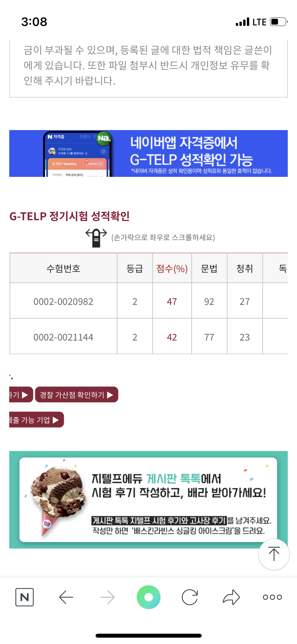Tap the forward arrow in browser bar
Screen dimensions: 297x644
coord(107,597)
